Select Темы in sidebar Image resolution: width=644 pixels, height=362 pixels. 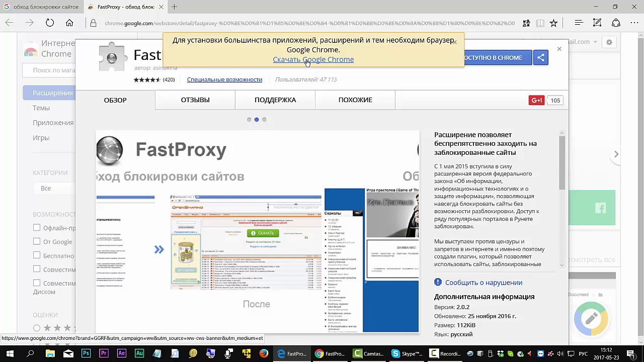tap(41, 108)
